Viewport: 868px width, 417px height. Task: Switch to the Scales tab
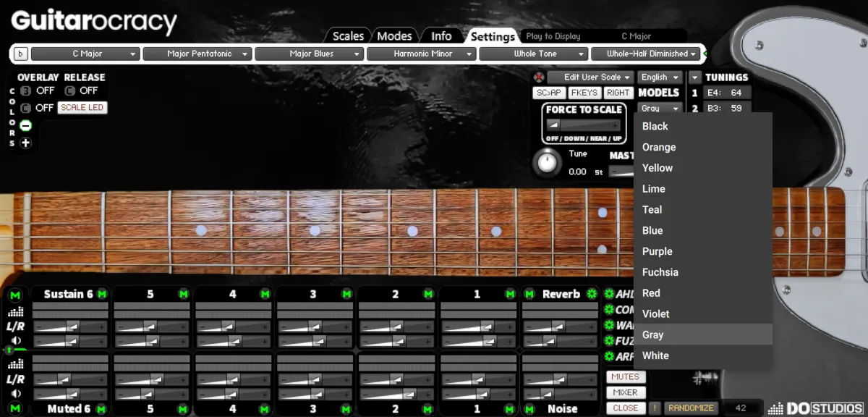coord(348,36)
